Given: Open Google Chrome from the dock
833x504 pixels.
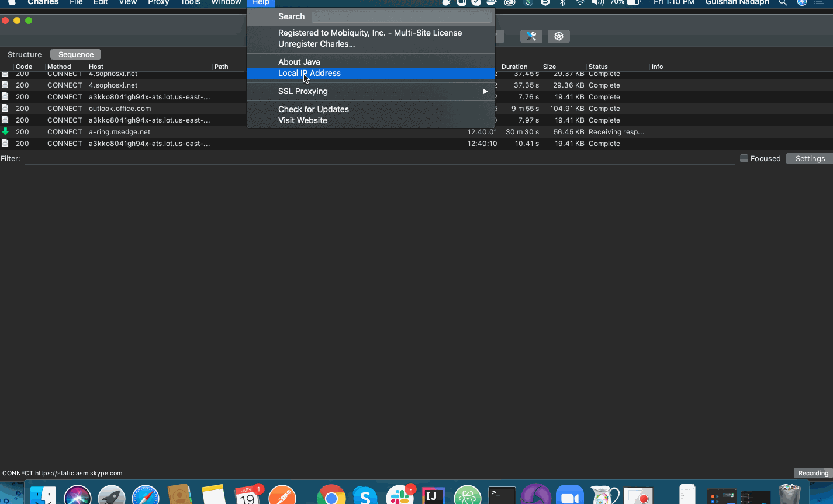Looking at the screenshot, I should 331,495.
